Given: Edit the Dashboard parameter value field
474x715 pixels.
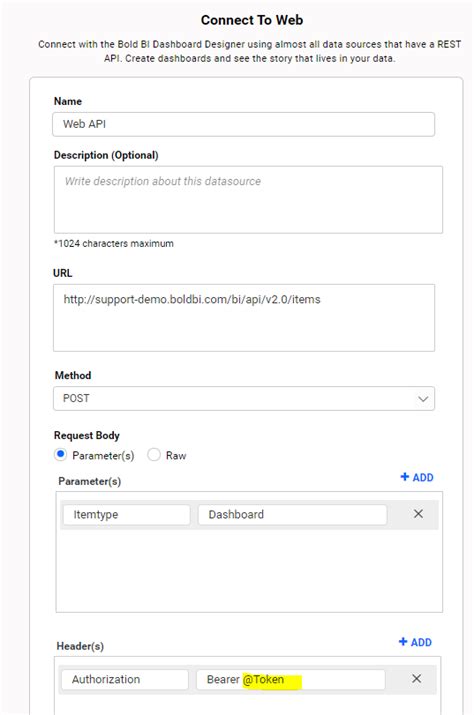Looking at the screenshot, I should point(292,514).
